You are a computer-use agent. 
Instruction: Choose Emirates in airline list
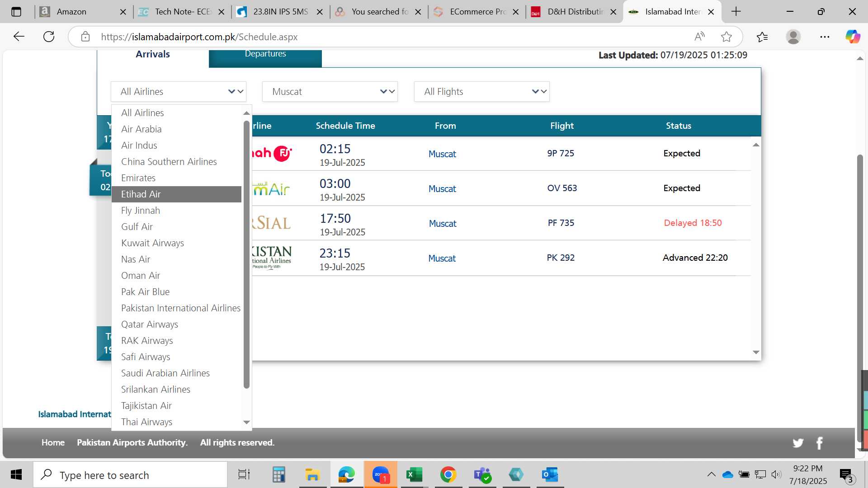tap(176, 178)
